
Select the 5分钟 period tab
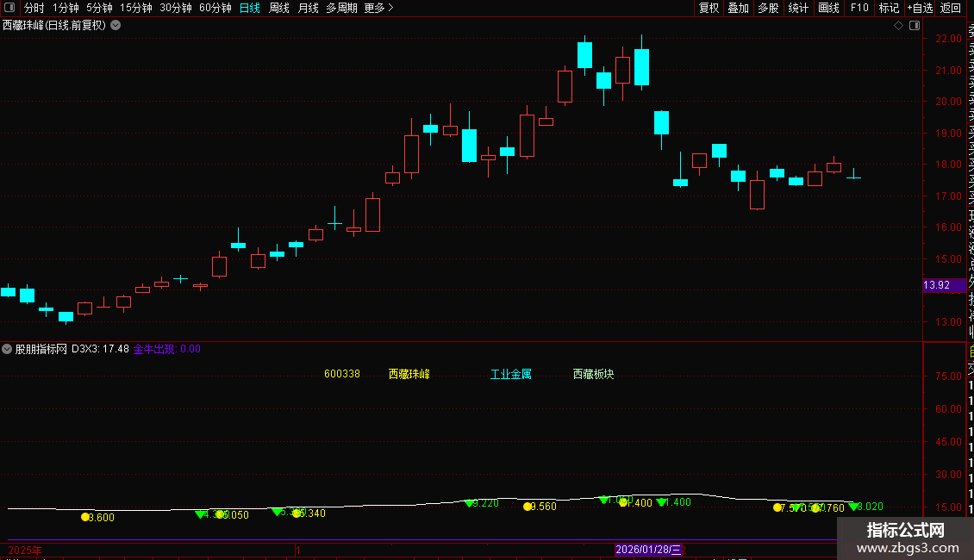tap(99, 8)
